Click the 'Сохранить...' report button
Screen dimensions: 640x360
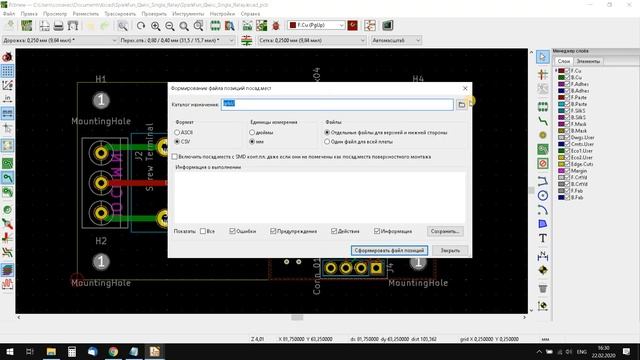coord(445,231)
